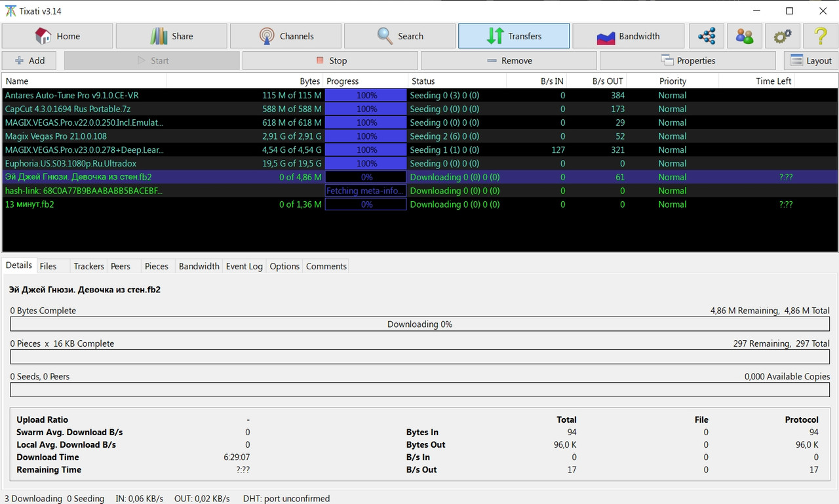839x504 pixels.
Task: Sort transfers by Bytes column
Action: 245,81
